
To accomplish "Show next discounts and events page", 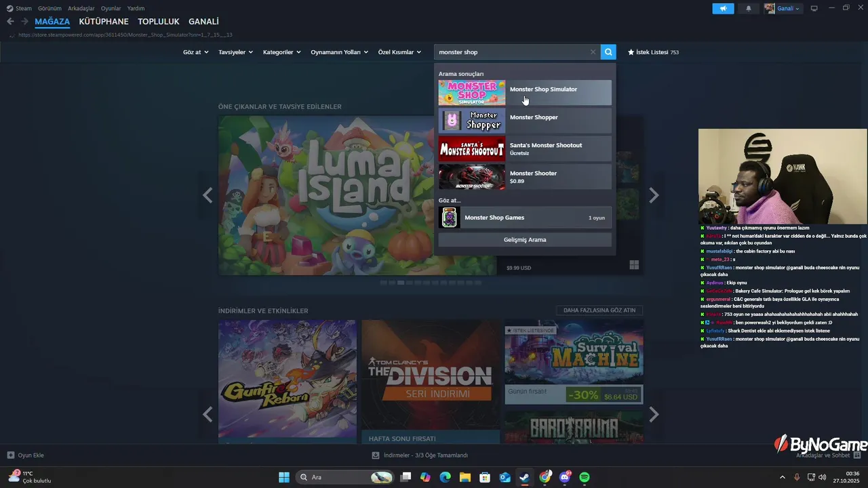I will click(x=654, y=414).
